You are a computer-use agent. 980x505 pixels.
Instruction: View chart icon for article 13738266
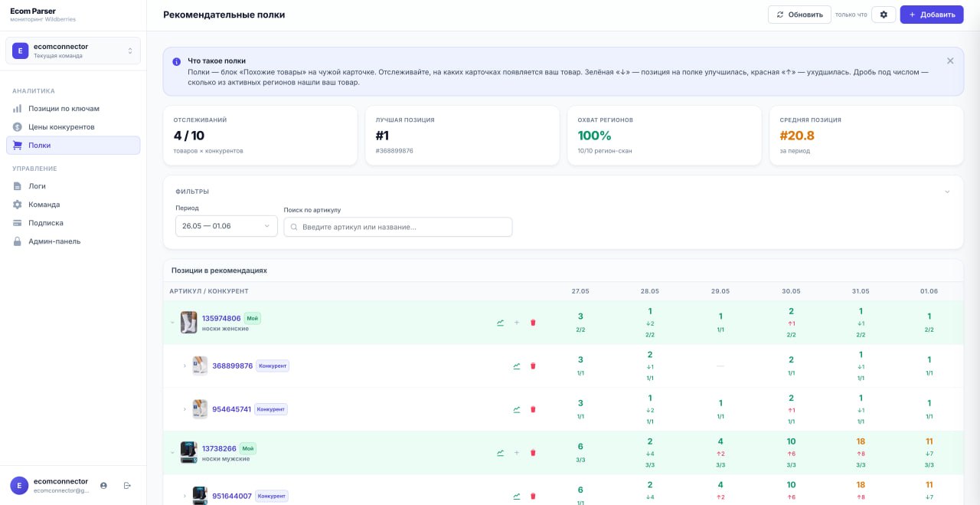(500, 453)
